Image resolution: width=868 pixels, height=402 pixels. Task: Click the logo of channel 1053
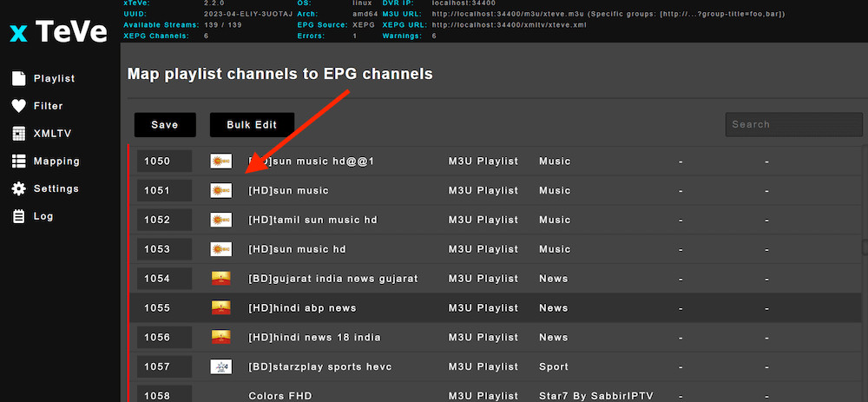coord(220,249)
